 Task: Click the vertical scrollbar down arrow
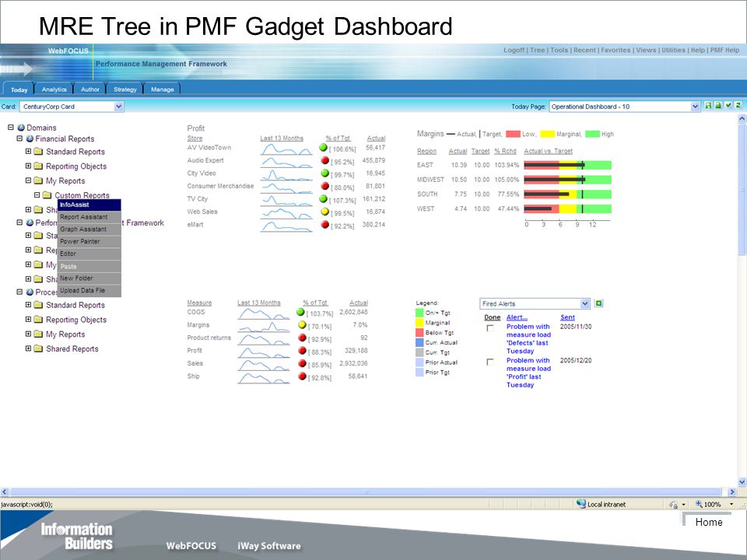click(742, 482)
